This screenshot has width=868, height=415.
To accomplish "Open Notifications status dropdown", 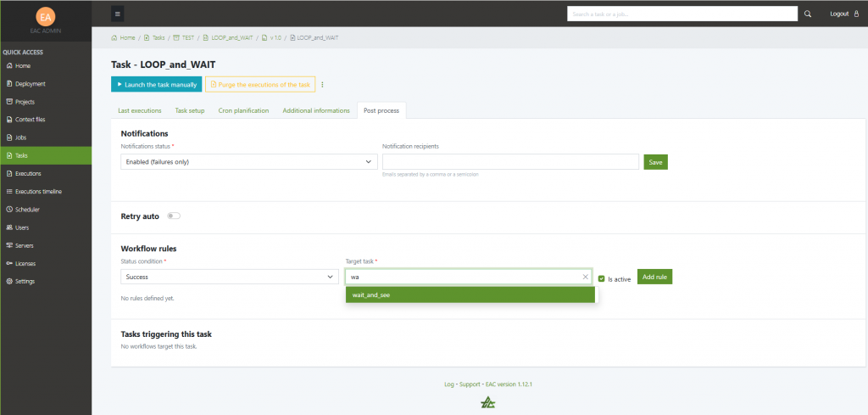I will 249,162.
